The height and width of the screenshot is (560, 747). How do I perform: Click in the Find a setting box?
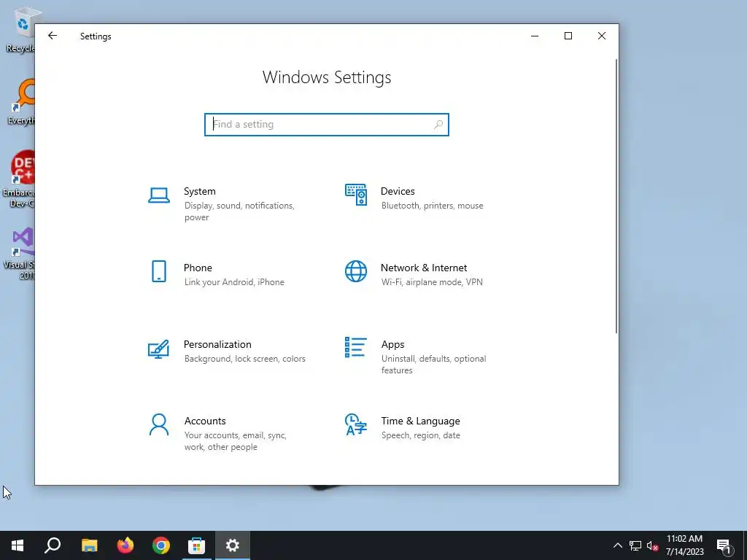pyautogui.click(x=327, y=125)
